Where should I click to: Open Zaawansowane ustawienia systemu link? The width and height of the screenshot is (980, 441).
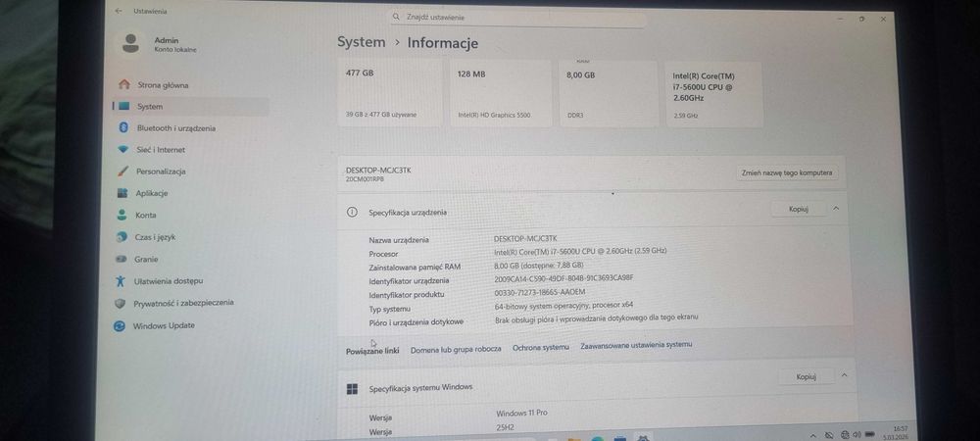636,345
